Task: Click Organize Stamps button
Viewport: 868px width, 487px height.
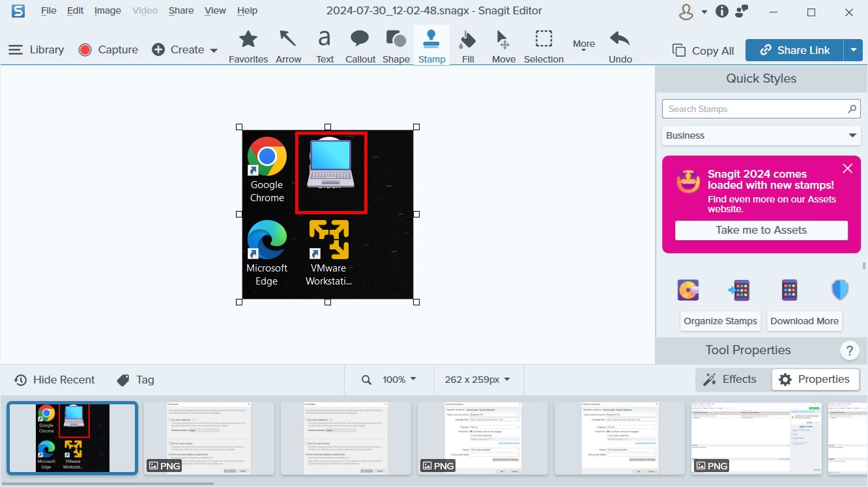Action: click(721, 321)
